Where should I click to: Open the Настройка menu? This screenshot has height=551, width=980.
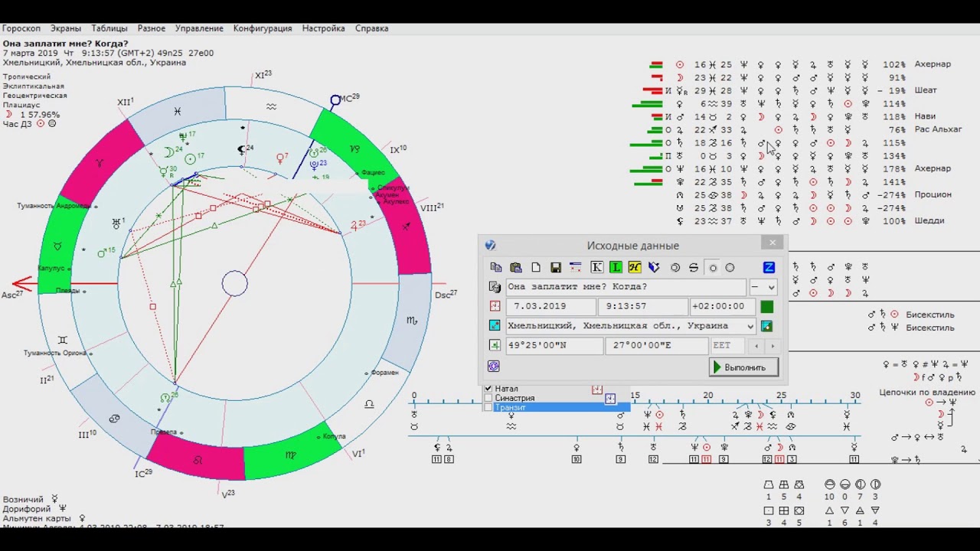pos(323,28)
